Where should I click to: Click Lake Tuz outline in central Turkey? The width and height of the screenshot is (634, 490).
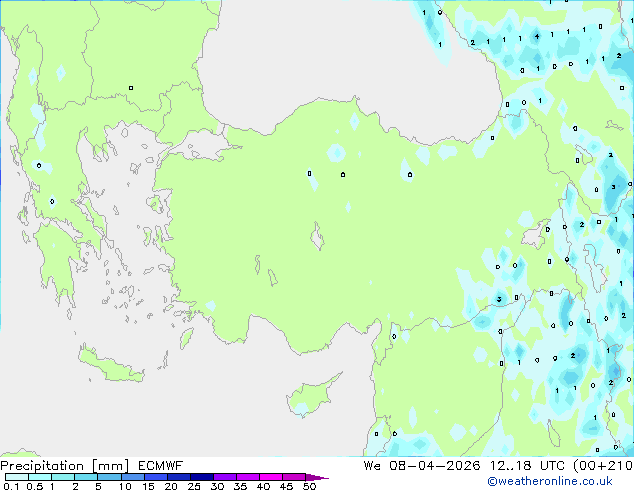pyautogui.click(x=319, y=238)
